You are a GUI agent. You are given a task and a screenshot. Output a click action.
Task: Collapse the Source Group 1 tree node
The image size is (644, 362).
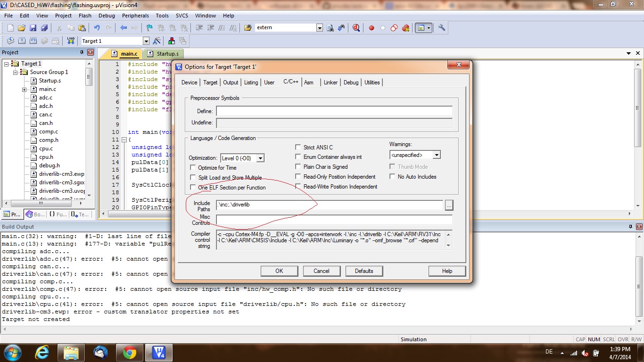pyautogui.click(x=15, y=72)
